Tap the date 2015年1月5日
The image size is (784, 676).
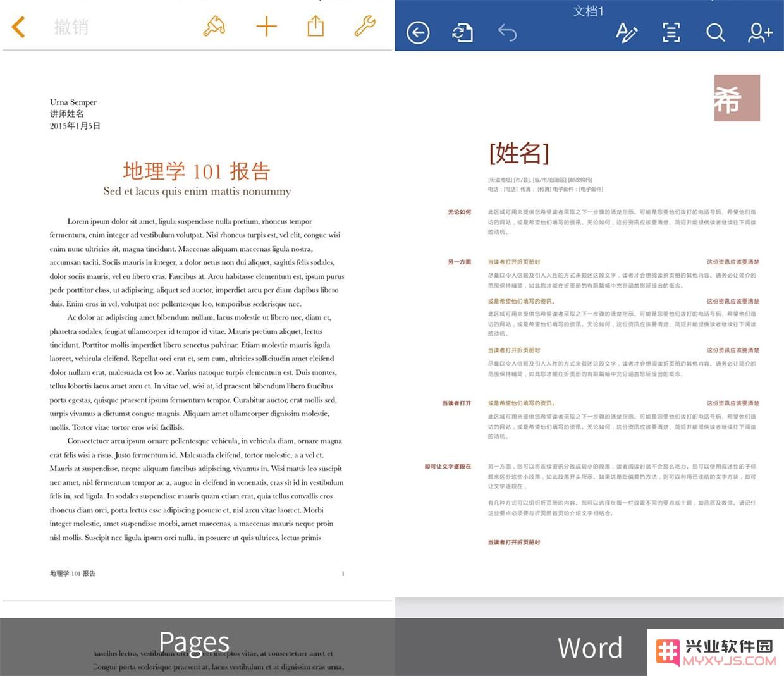[x=75, y=126]
